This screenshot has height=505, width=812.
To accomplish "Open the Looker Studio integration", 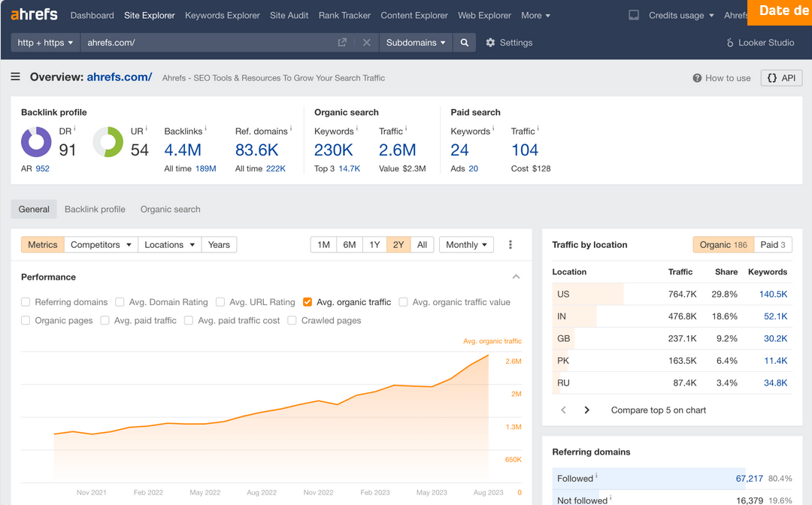I will (759, 43).
